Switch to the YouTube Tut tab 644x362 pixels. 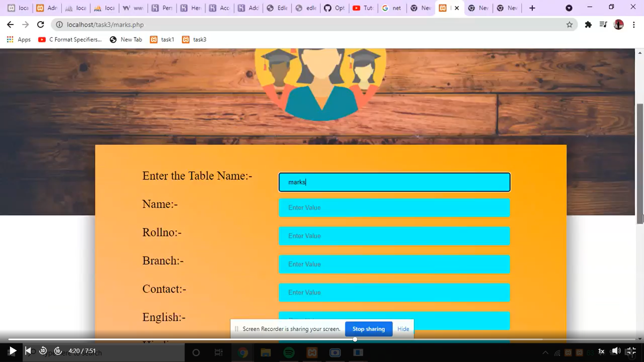coord(363,8)
